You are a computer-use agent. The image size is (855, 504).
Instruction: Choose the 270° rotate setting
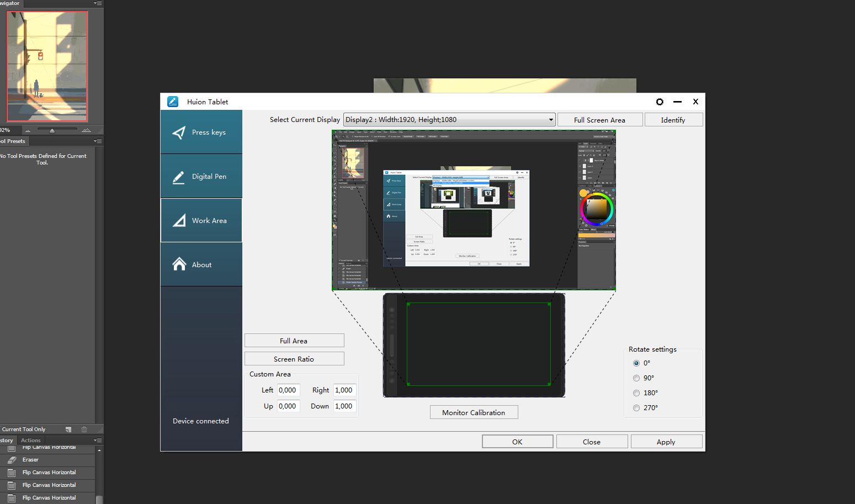(636, 408)
